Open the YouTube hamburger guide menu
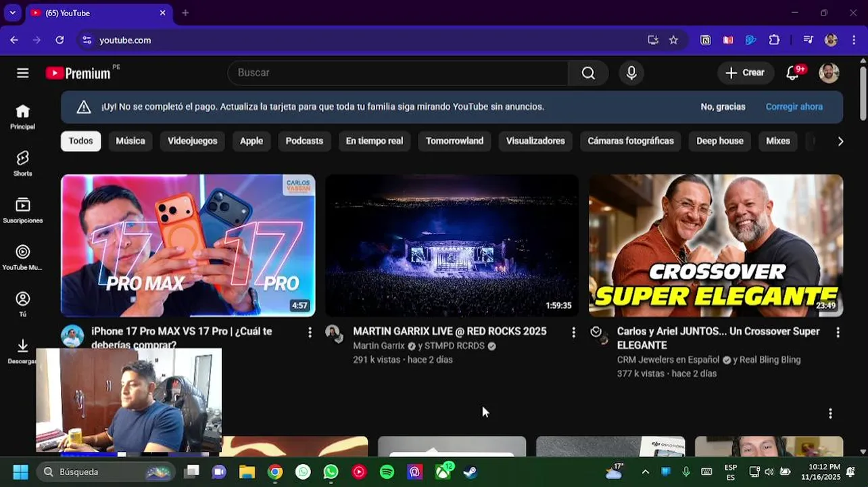 tap(22, 73)
